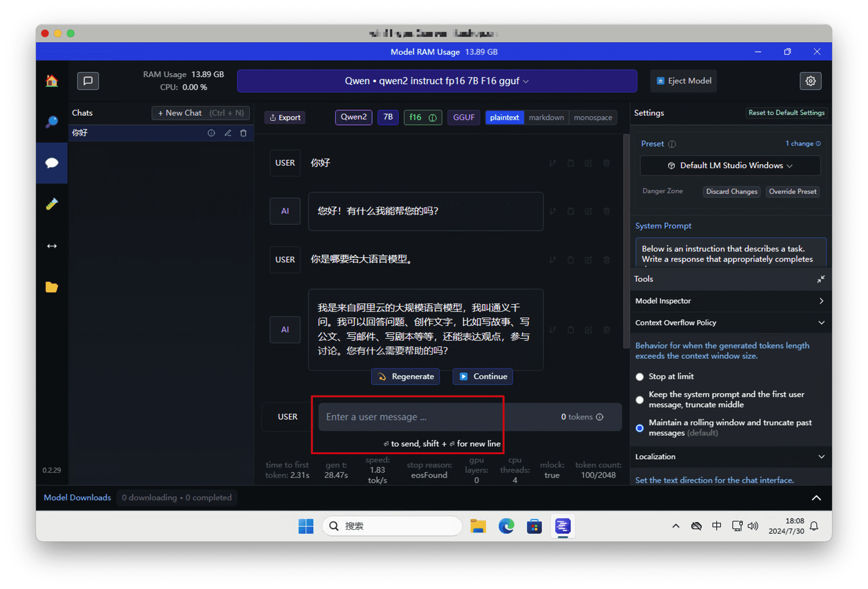The image size is (868, 589).
Task: Click the chat conversation vertical scrollbar
Action: [626, 242]
